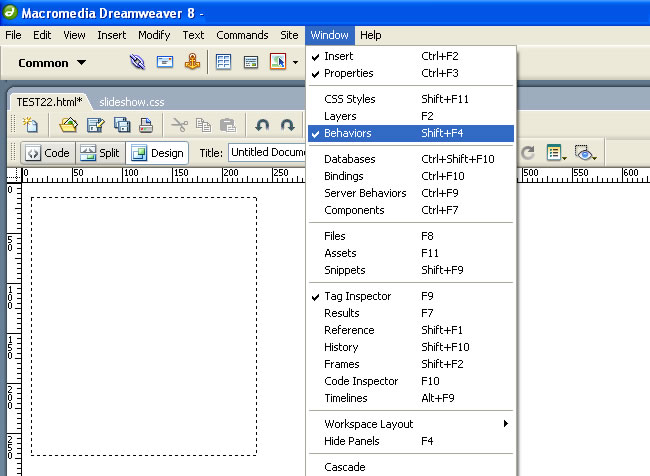
Task: Insert a Named Anchor
Action: click(x=192, y=62)
